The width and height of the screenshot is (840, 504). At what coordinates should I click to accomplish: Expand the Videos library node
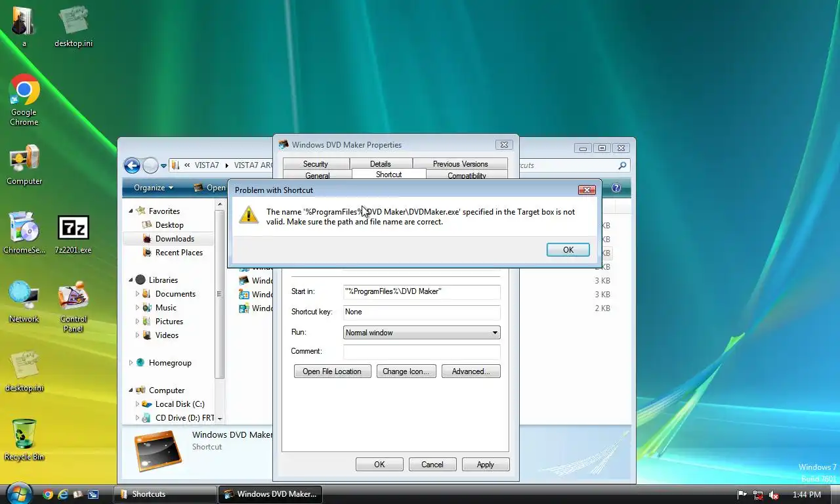138,335
